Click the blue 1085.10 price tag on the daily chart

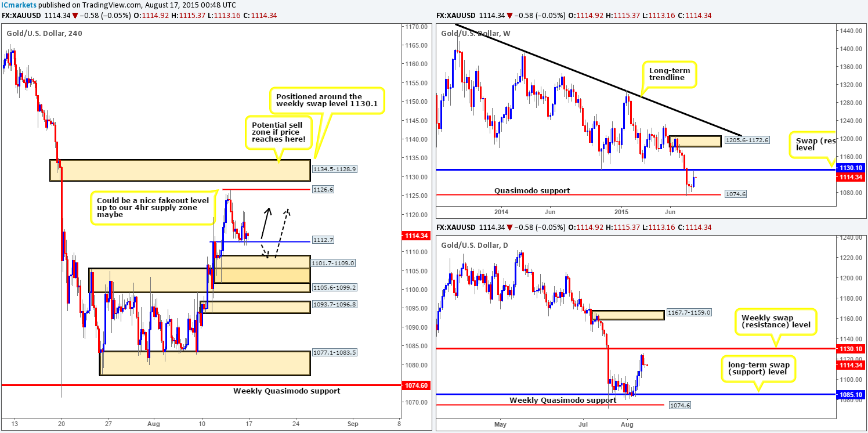pyautogui.click(x=849, y=395)
